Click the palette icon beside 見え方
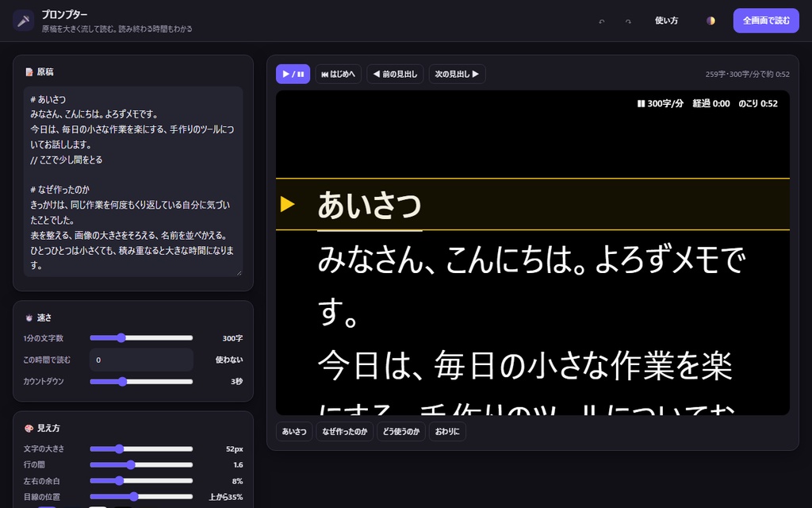This screenshot has width=812, height=508. 29,428
